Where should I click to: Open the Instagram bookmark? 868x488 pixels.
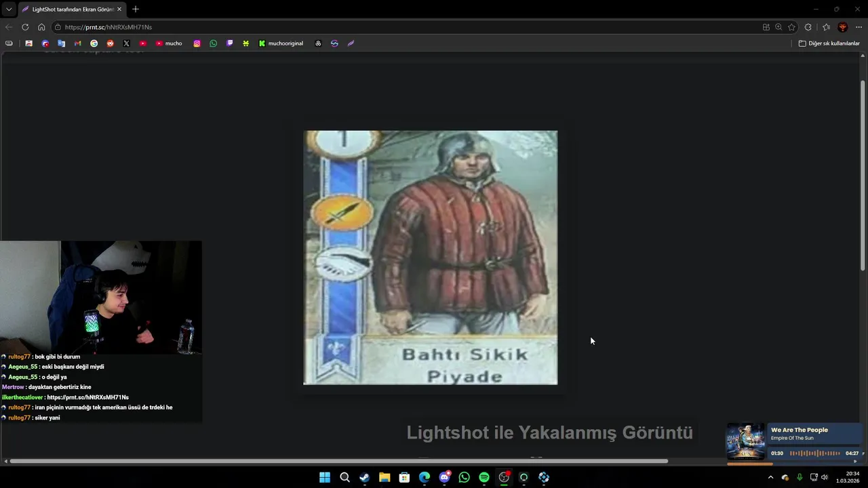[197, 43]
